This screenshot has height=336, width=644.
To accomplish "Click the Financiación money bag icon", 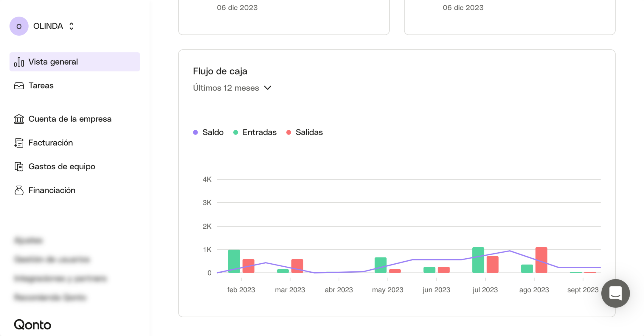I will 19,190.
